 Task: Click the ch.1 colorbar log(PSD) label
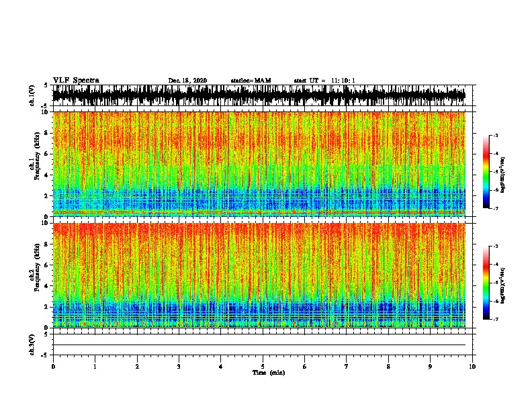pos(503,175)
